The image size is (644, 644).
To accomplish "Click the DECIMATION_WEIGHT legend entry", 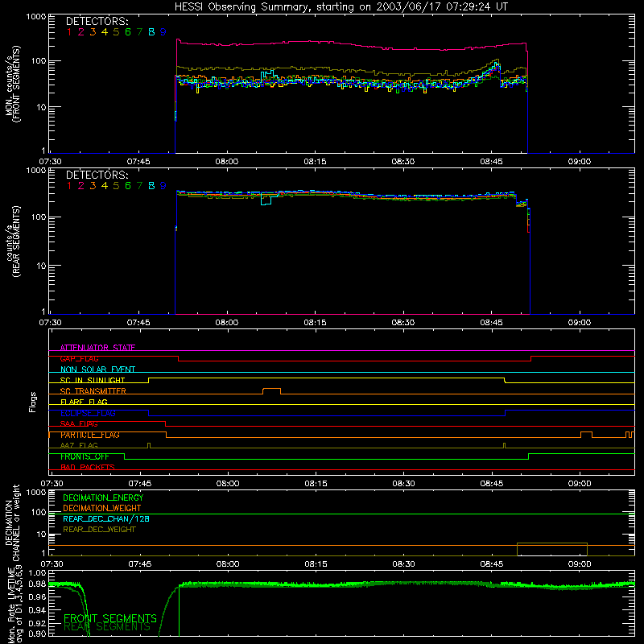I will tap(102, 508).
